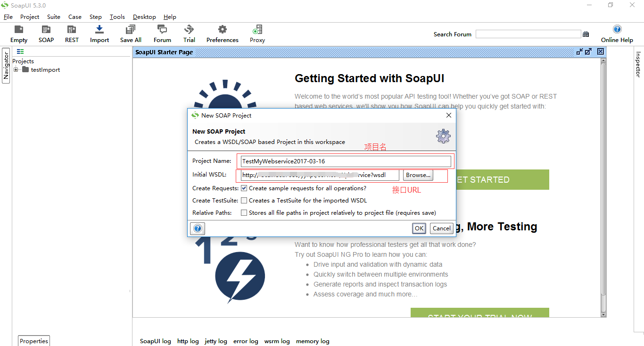644x346 pixels.
Task: Expand the testImport project node
Action: click(15, 69)
